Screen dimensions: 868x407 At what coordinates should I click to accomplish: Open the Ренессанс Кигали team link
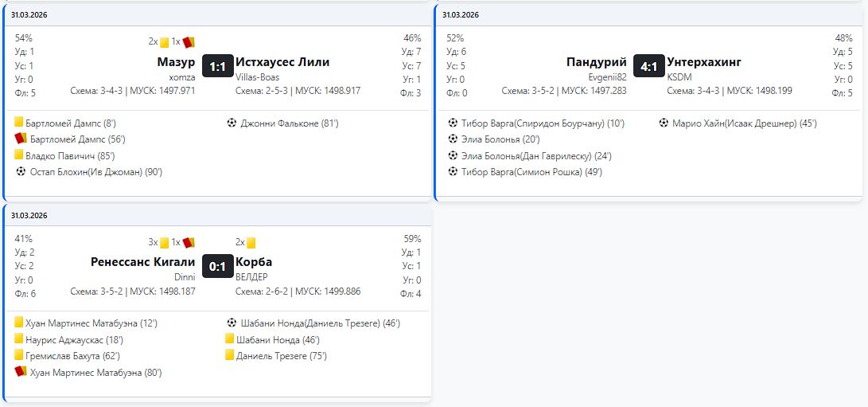click(x=143, y=262)
